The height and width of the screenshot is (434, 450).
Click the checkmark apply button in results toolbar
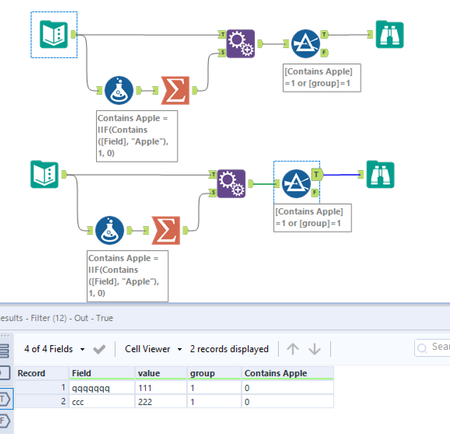[99, 349]
